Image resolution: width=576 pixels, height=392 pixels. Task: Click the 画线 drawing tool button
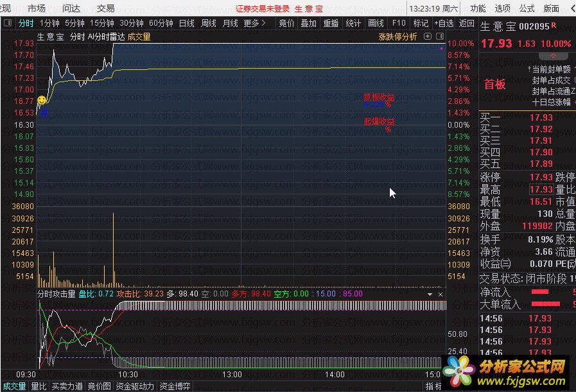(x=376, y=24)
